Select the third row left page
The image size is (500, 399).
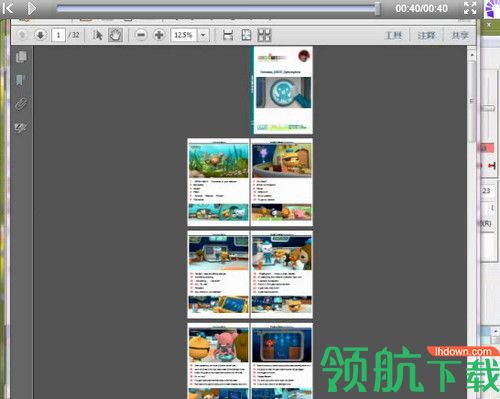click(x=218, y=275)
